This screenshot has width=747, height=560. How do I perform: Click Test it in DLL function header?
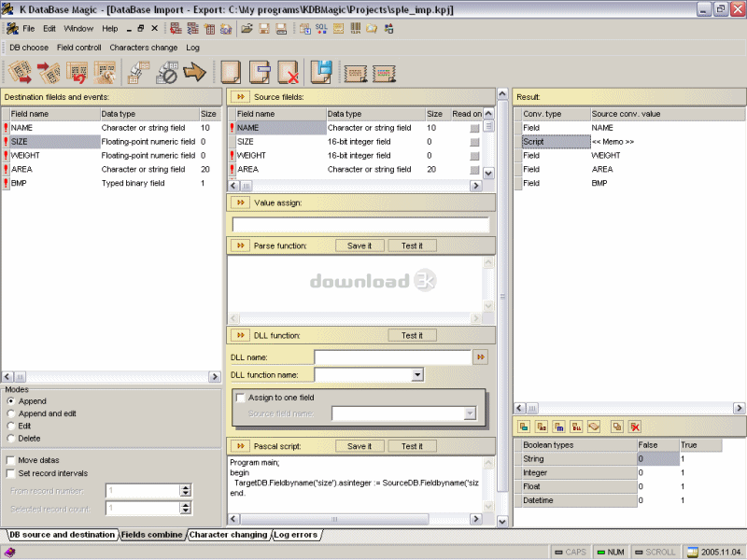pos(412,335)
